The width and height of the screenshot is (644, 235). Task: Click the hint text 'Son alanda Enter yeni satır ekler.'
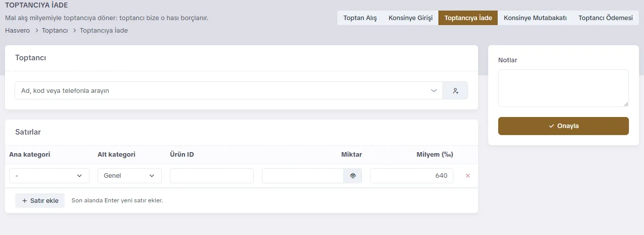pyautogui.click(x=117, y=200)
